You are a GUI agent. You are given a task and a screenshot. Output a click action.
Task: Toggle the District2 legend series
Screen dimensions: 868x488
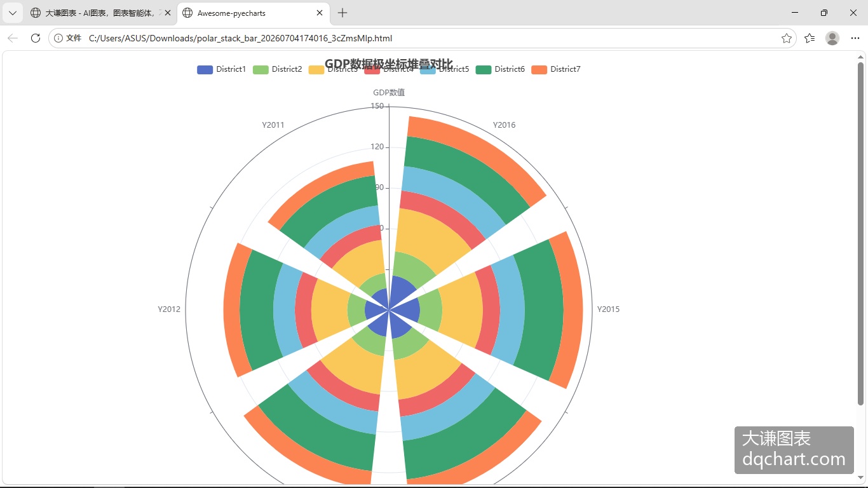click(x=277, y=69)
